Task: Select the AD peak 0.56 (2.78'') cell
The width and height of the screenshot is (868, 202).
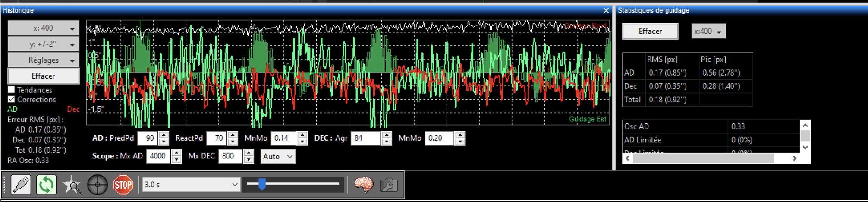Action: coord(726,73)
